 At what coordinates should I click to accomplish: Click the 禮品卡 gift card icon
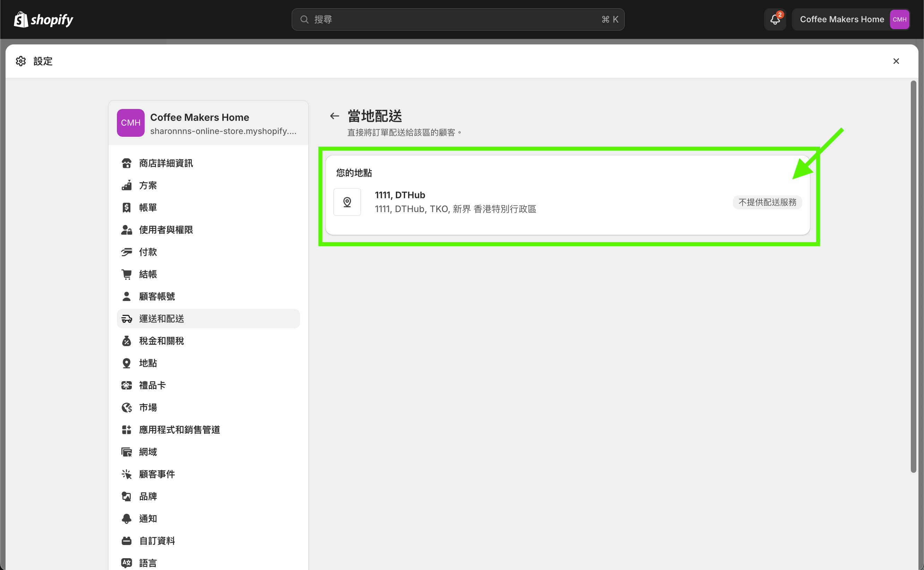click(x=127, y=386)
